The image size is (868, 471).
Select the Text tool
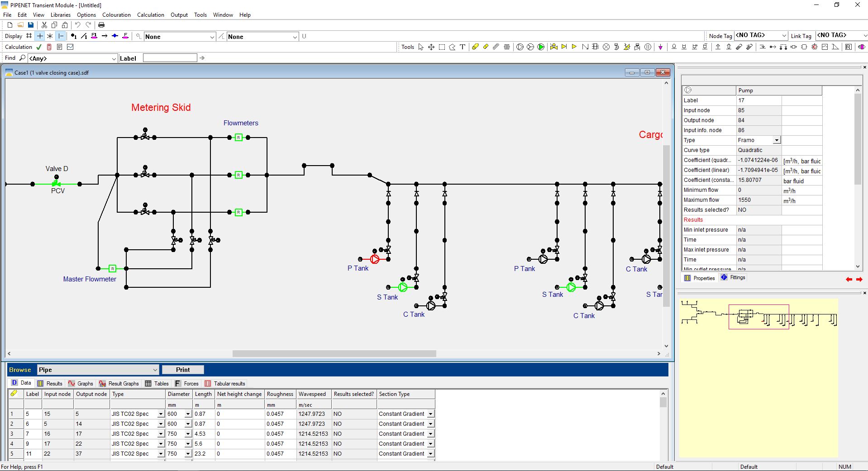click(463, 47)
